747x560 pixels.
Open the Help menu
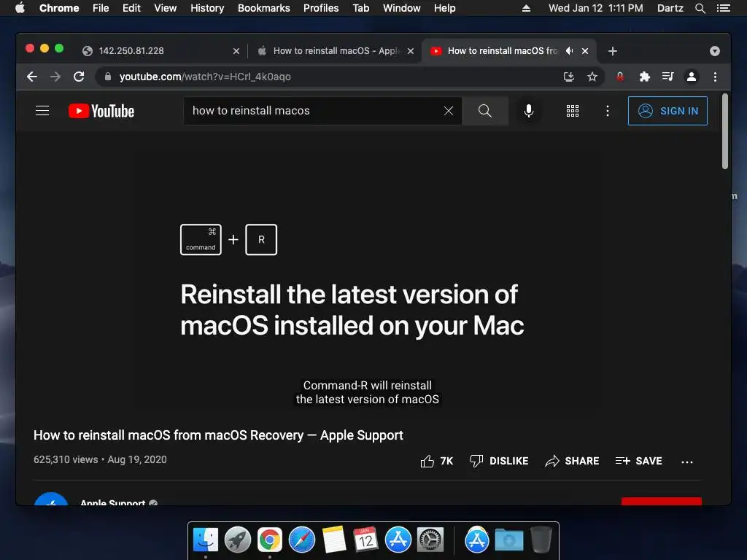pyautogui.click(x=444, y=8)
